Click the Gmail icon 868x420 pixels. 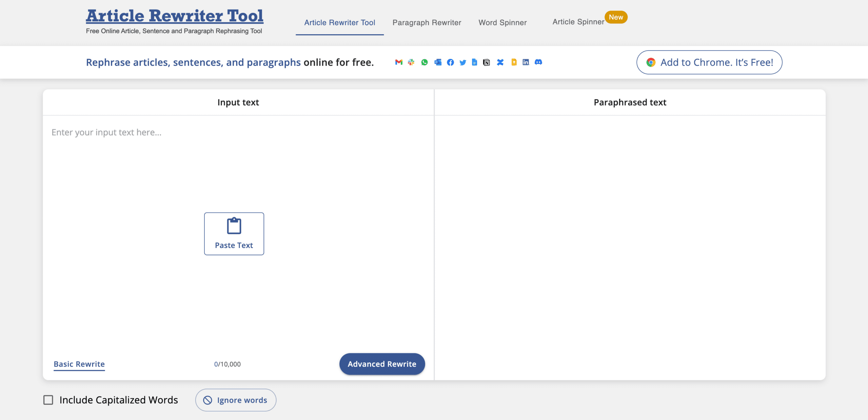[x=399, y=62]
